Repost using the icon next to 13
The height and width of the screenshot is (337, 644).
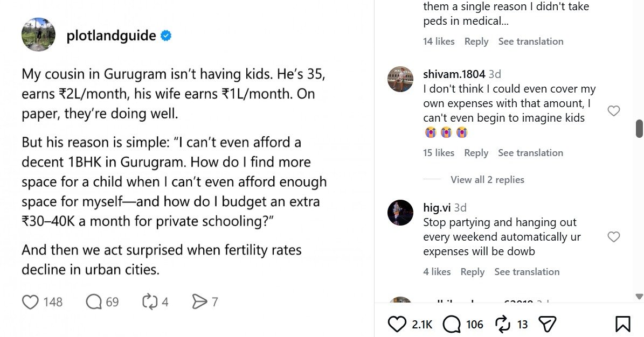point(503,324)
